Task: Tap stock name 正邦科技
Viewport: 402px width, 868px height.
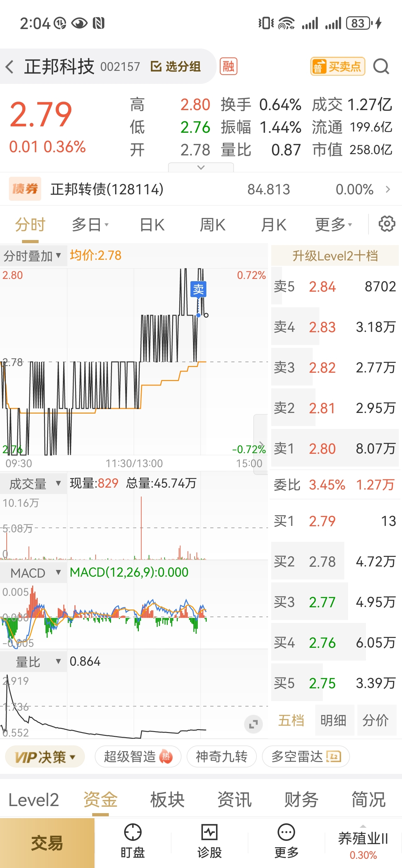Action: coord(59,66)
